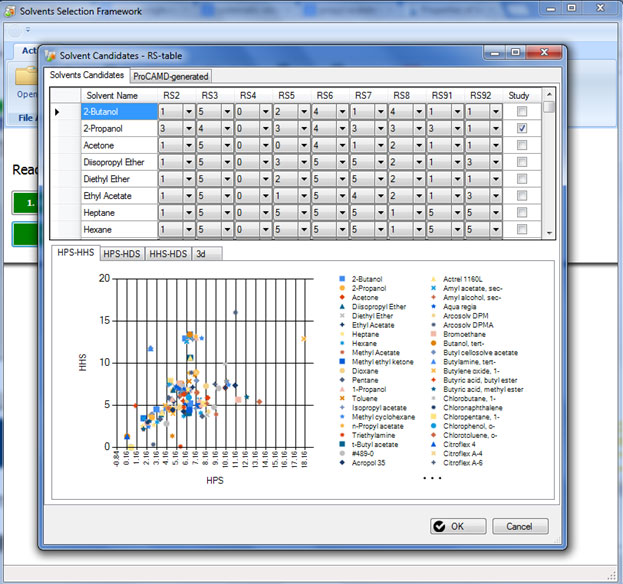The width and height of the screenshot is (623, 584).
Task: Click the 2-Butanol blue square legend marker
Action: pos(342,279)
